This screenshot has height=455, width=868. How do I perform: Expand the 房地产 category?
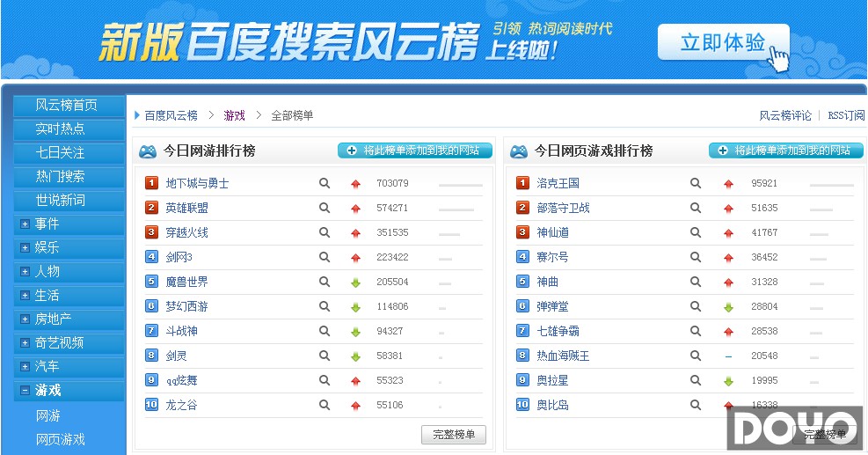coord(25,319)
